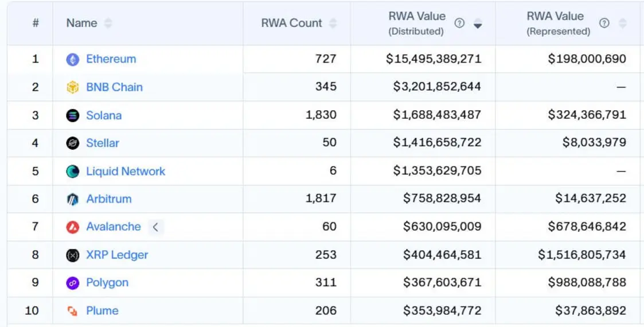The height and width of the screenshot is (327, 644).
Task: Open help tooltip for RWA Value Represented
Action: (604, 23)
